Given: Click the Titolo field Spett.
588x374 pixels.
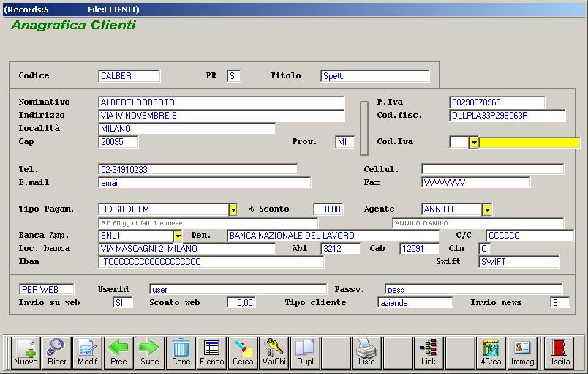Looking at the screenshot, I should click(x=375, y=76).
